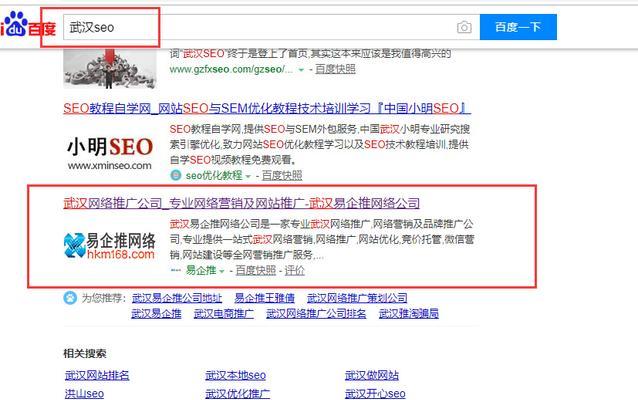Click the camera image search icon
The width and height of the screenshot is (638, 400).
point(464,27)
